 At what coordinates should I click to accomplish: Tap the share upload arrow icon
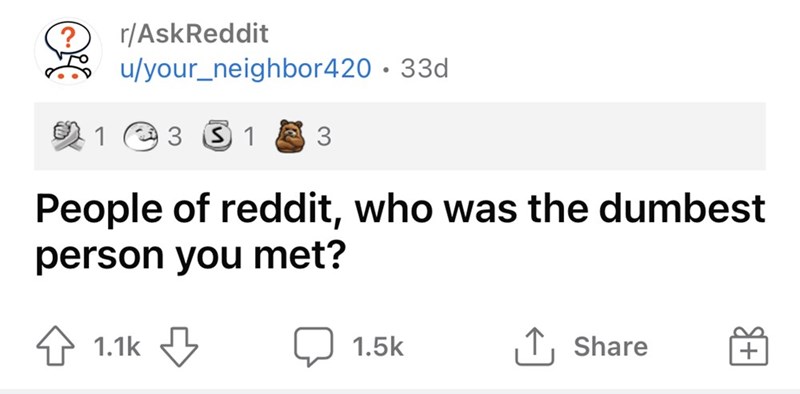click(534, 347)
